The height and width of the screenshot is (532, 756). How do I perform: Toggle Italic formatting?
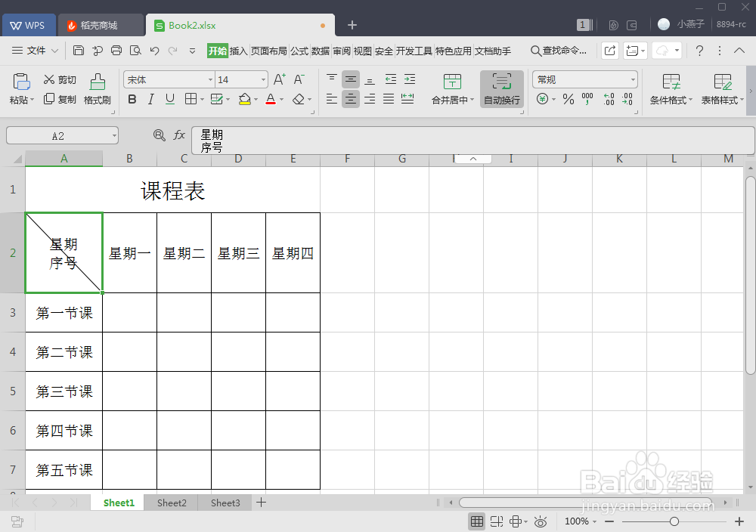click(151, 99)
